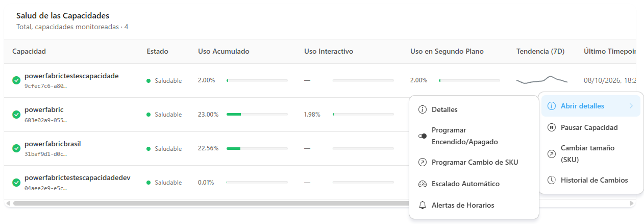The image size is (644, 224).
Task: Open the powerfabricbrasil capacity name
Action: click(53, 144)
